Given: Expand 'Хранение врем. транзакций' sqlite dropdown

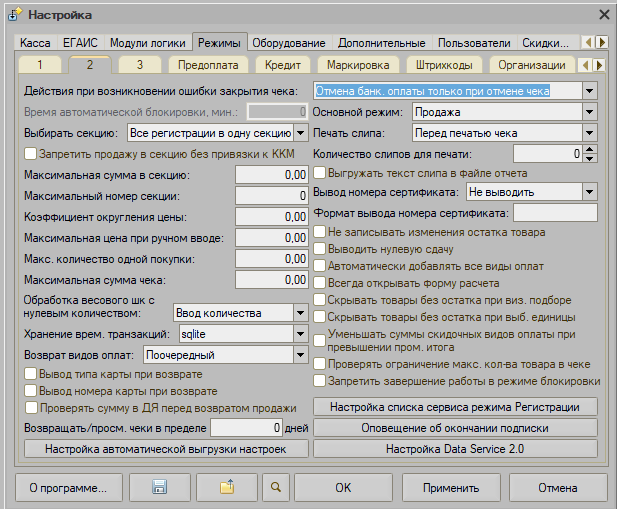Looking at the screenshot, I should (x=300, y=333).
